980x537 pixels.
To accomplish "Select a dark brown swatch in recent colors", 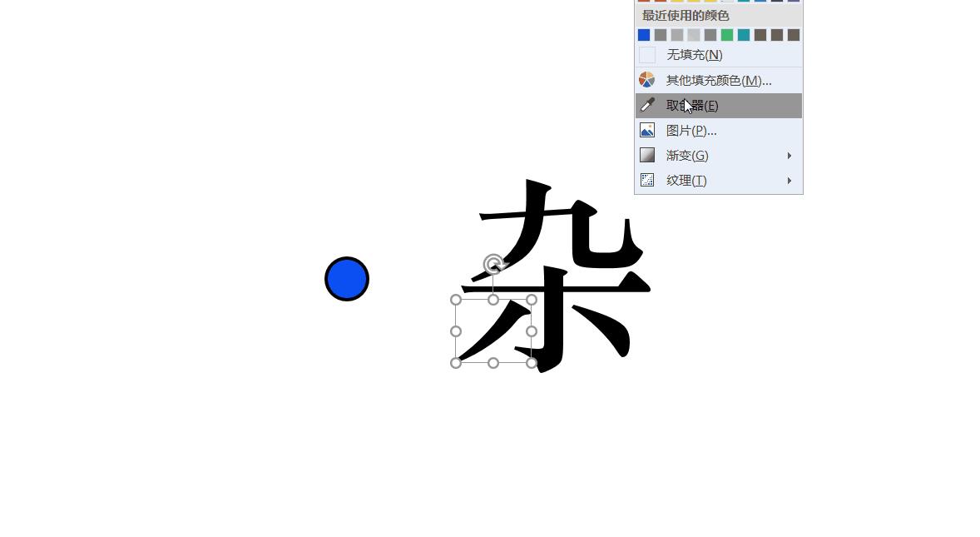I will [760, 34].
